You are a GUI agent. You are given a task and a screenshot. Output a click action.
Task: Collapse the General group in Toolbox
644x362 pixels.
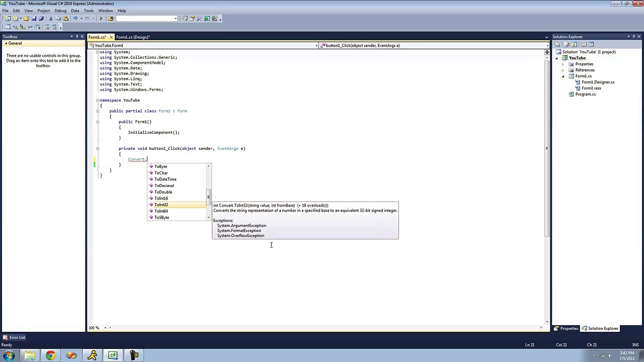click(6, 43)
